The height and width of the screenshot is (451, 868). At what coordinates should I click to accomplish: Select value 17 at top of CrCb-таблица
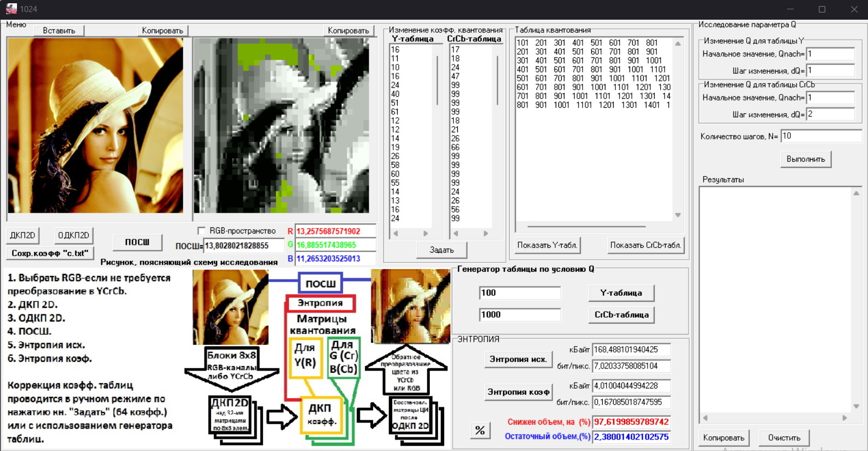455,49
